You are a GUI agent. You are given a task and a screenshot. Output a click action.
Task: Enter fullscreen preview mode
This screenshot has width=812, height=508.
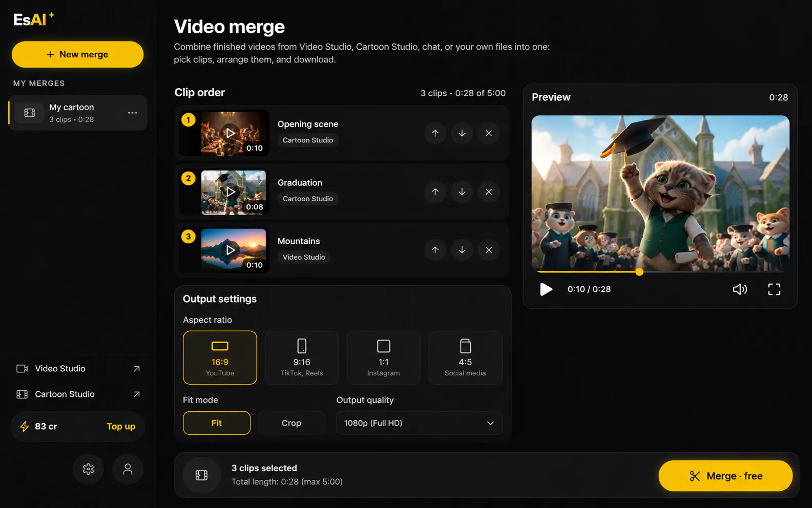[774, 289]
